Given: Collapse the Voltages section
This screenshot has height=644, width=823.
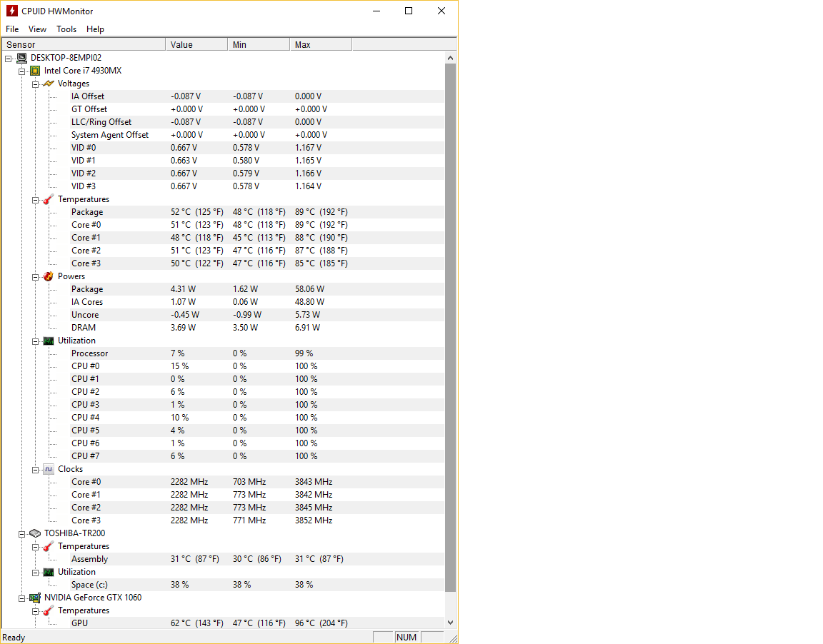Looking at the screenshot, I should [x=35, y=84].
